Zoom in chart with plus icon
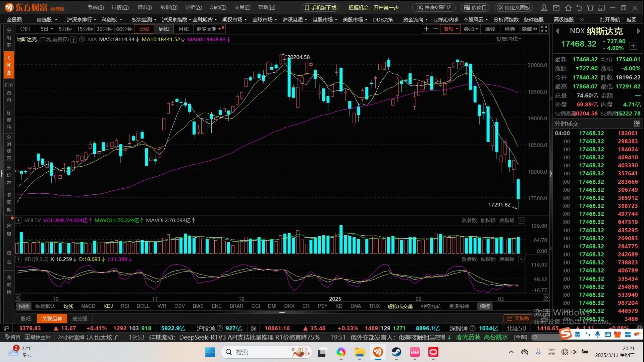The height and width of the screenshot is (362, 644). [426, 29]
